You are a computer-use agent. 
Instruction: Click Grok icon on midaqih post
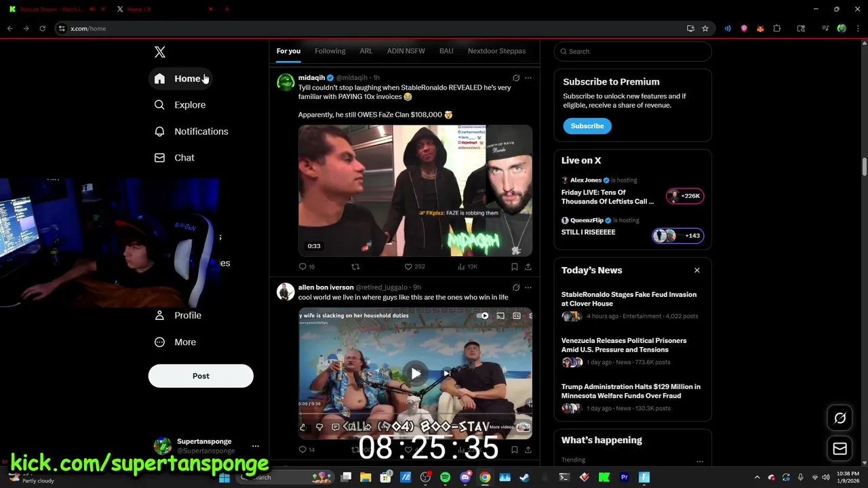pos(516,78)
